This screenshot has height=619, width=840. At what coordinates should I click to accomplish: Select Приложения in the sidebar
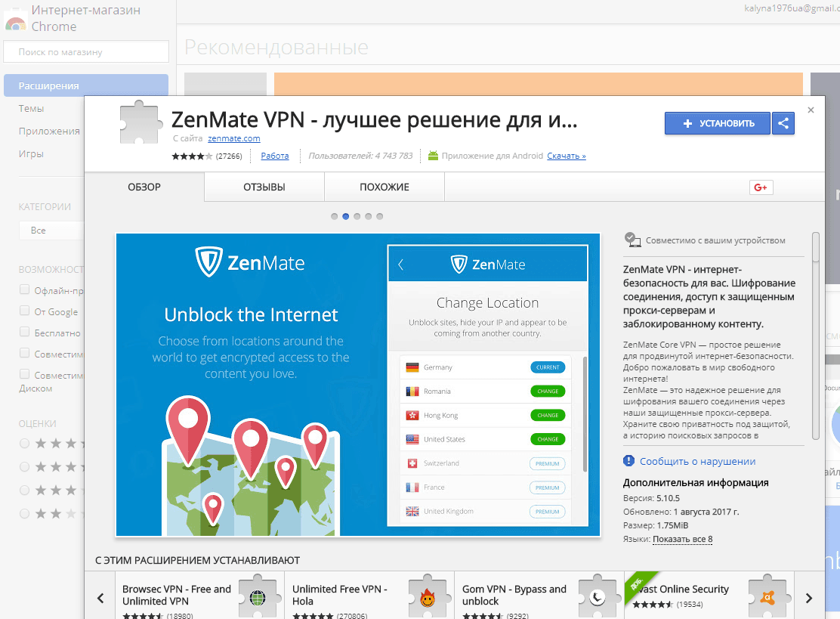49,131
